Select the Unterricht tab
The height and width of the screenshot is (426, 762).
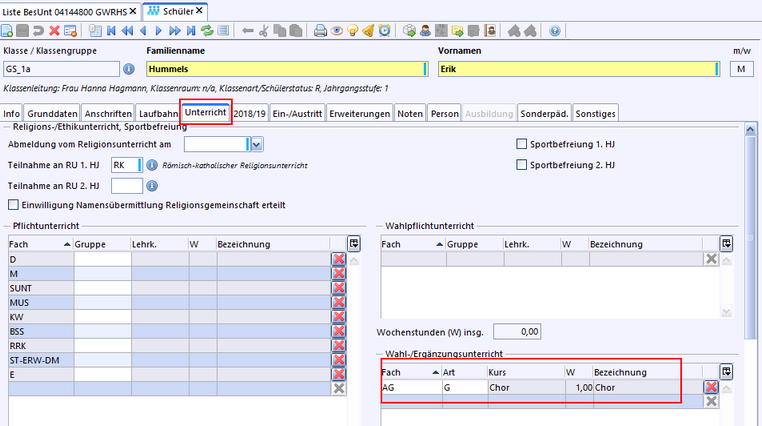(x=206, y=112)
